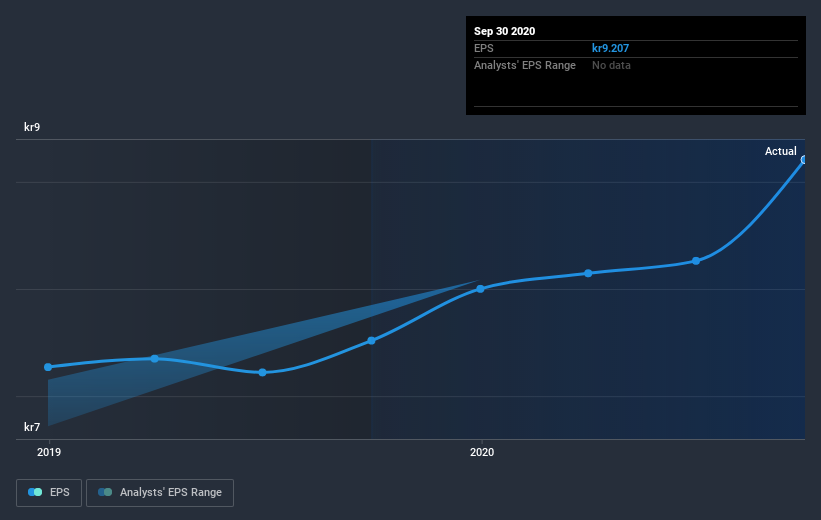The image size is (821, 520).
Task: Toggle the EPS legend button
Action: coord(49,492)
